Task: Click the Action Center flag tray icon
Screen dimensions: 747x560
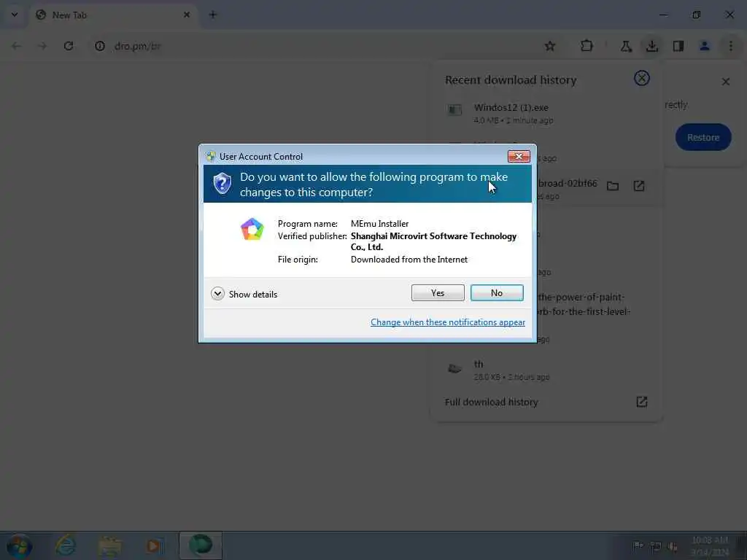Action: click(x=638, y=546)
